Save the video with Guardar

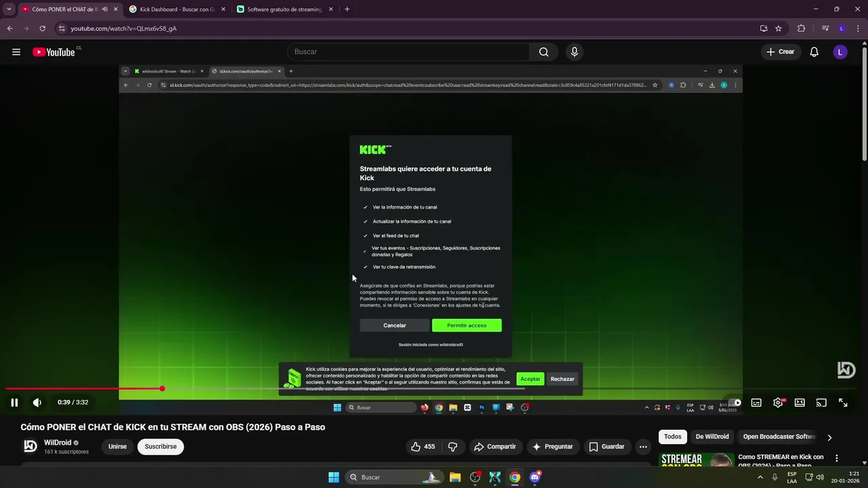606,447
